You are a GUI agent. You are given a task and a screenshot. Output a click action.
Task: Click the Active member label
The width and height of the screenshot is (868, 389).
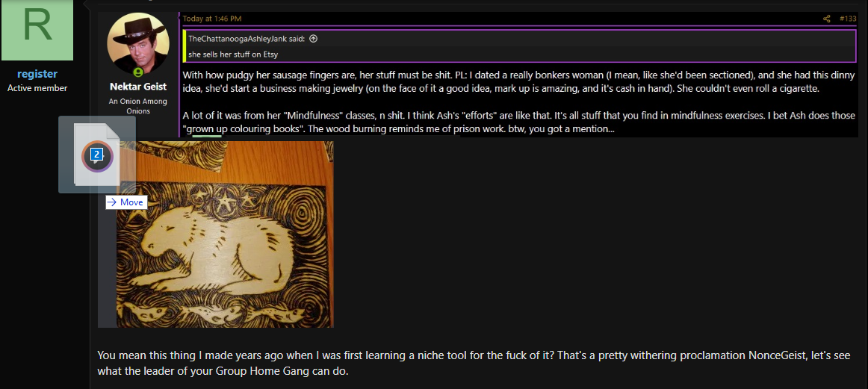37,88
